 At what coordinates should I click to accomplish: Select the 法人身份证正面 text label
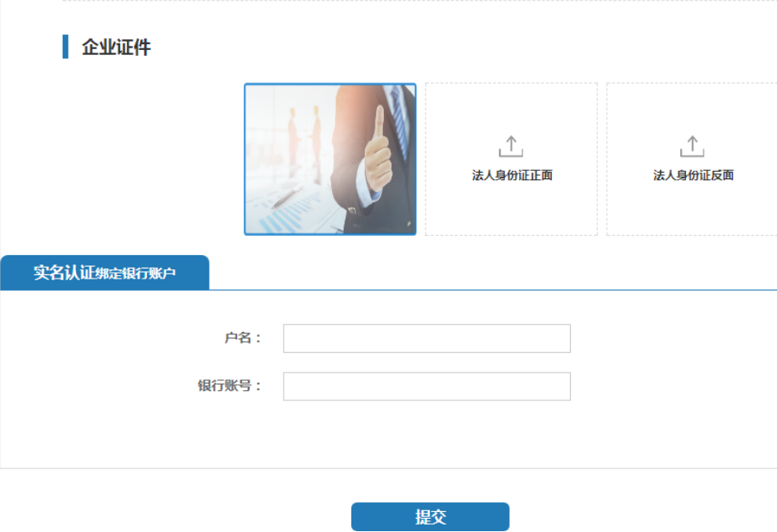pyautogui.click(x=512, y=175)
